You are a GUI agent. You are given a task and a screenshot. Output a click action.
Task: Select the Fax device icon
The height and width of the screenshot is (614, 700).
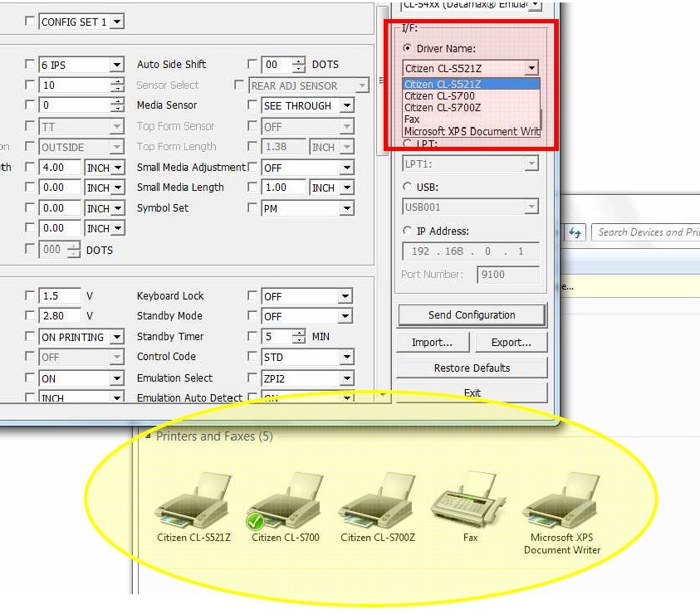coord(470,499)
